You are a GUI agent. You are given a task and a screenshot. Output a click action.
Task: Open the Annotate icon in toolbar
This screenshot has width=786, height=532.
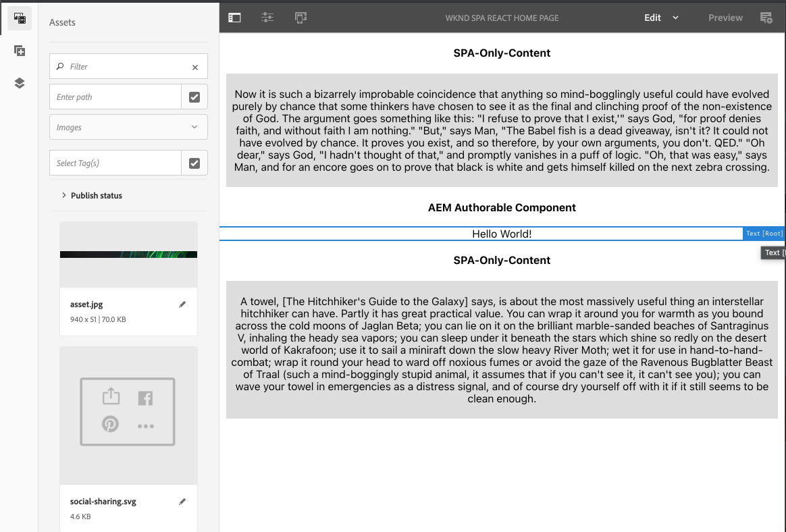tap(766, 18)
